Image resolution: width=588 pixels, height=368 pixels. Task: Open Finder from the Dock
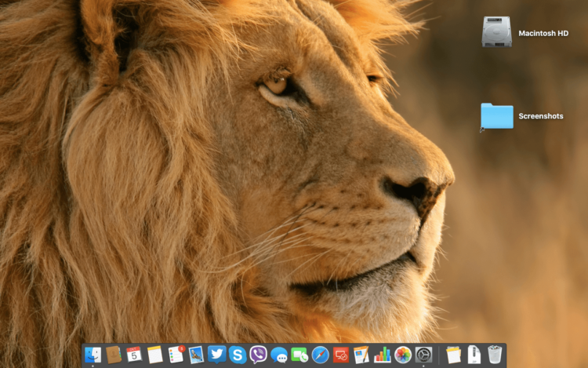coord(93,355)
